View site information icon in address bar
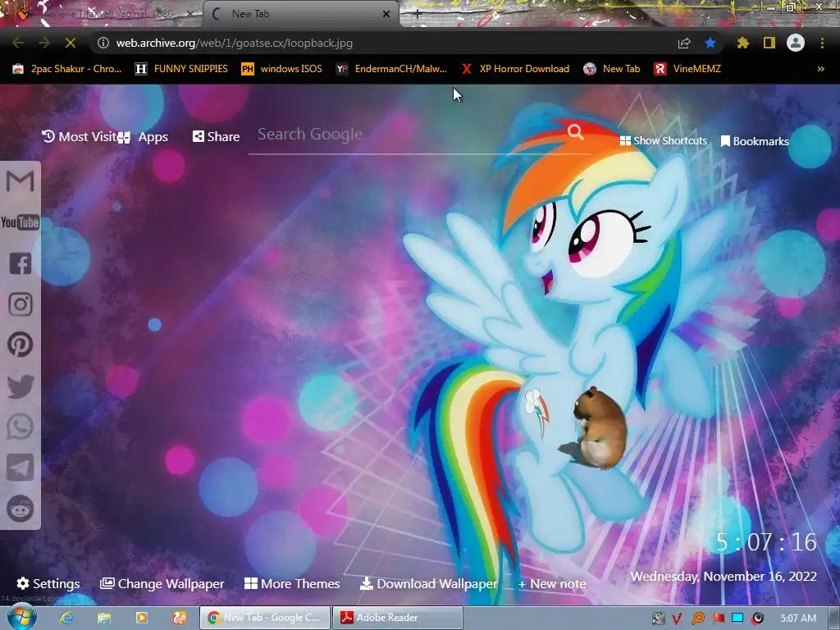840x630 pixels. pos(103,43)
